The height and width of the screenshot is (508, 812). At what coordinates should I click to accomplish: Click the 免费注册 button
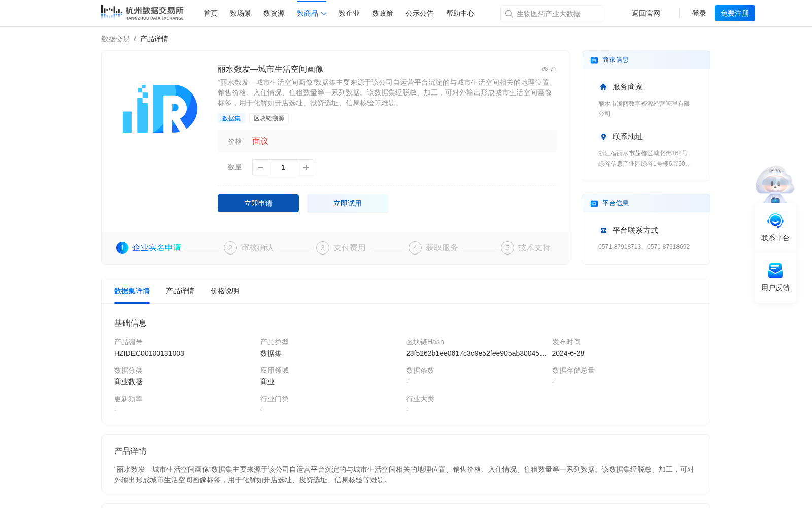735,13
